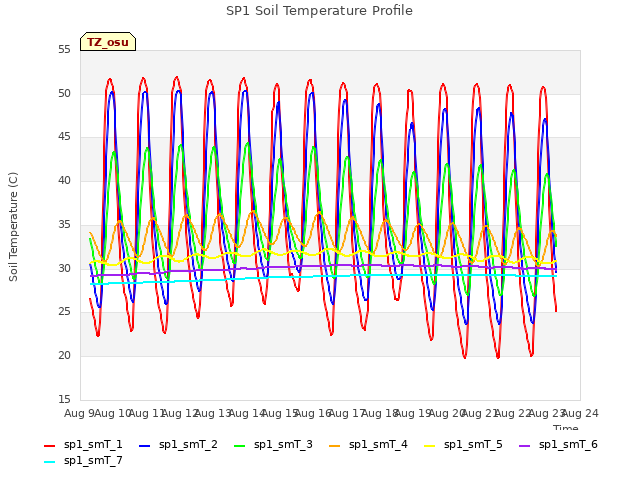Click the Aug 22 x-axis tick label
The height and width of the screenshot is (480, 640).
pyautogui.click(x=513, y=413)
